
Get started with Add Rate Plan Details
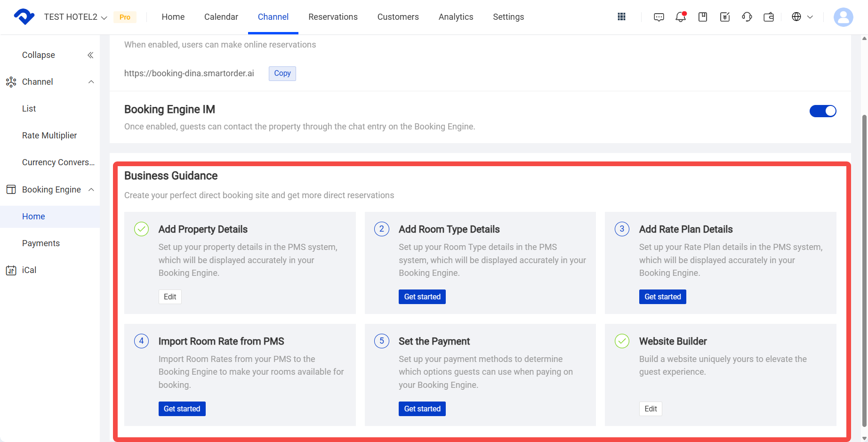663,297
